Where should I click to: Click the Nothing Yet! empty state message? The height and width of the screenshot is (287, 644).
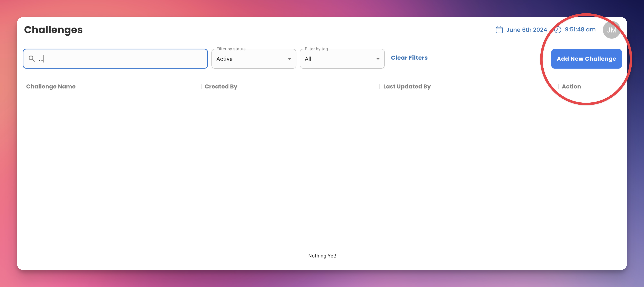pyautogui.click(x=322, y=256)
